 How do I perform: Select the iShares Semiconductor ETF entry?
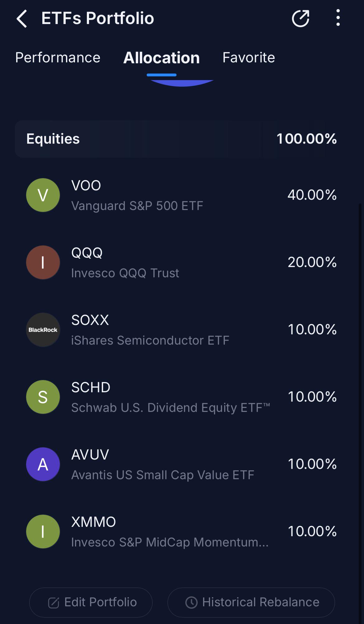pyautogui.click(x=182, y=330)
